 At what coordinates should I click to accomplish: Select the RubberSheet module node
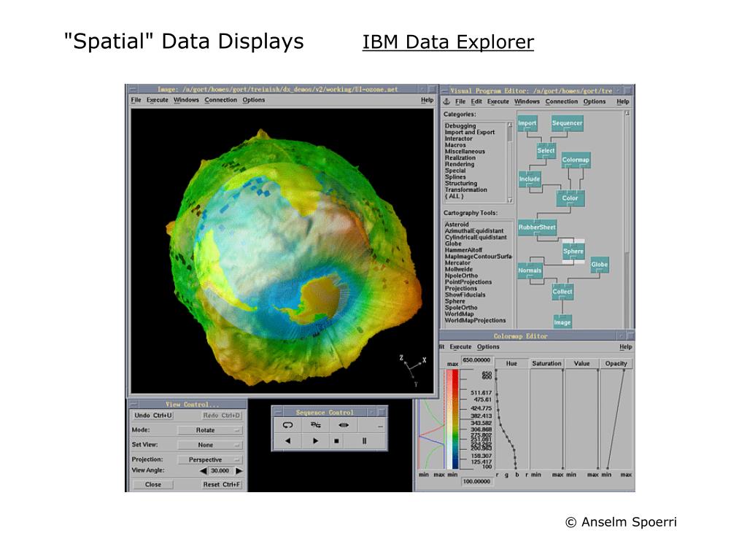[537, 227]
